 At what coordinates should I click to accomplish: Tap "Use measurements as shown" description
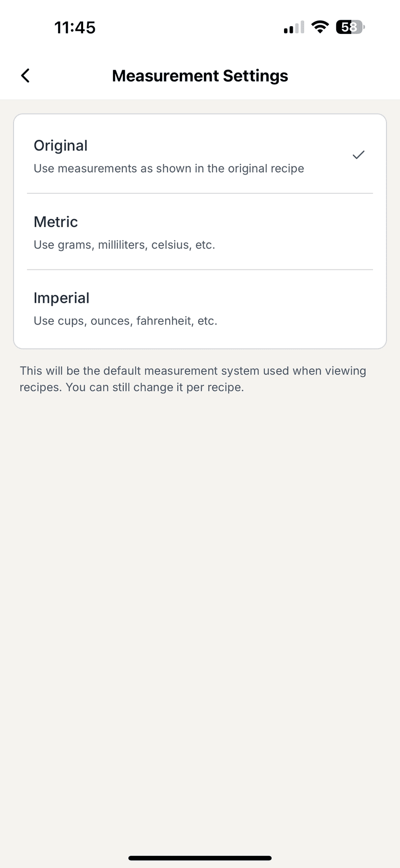click(169, 169)
